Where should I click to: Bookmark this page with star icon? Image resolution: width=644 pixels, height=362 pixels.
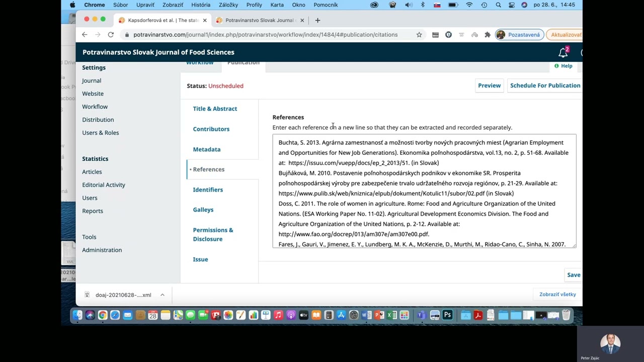coord(419,35)
